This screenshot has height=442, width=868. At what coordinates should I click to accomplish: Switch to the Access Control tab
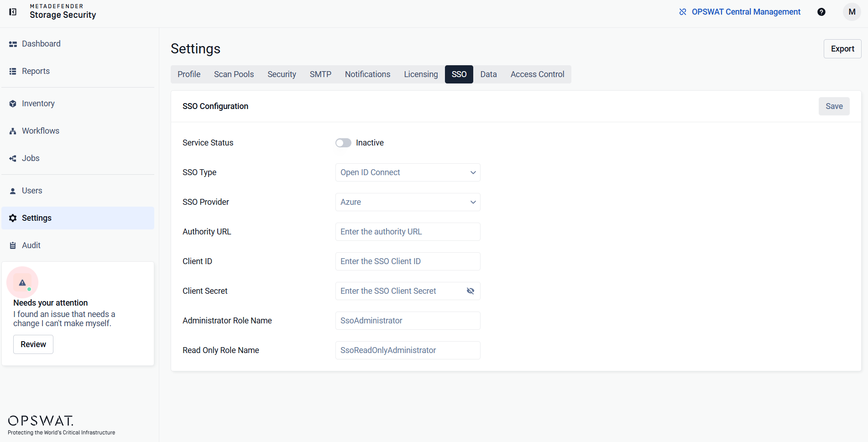click(537, 74)
